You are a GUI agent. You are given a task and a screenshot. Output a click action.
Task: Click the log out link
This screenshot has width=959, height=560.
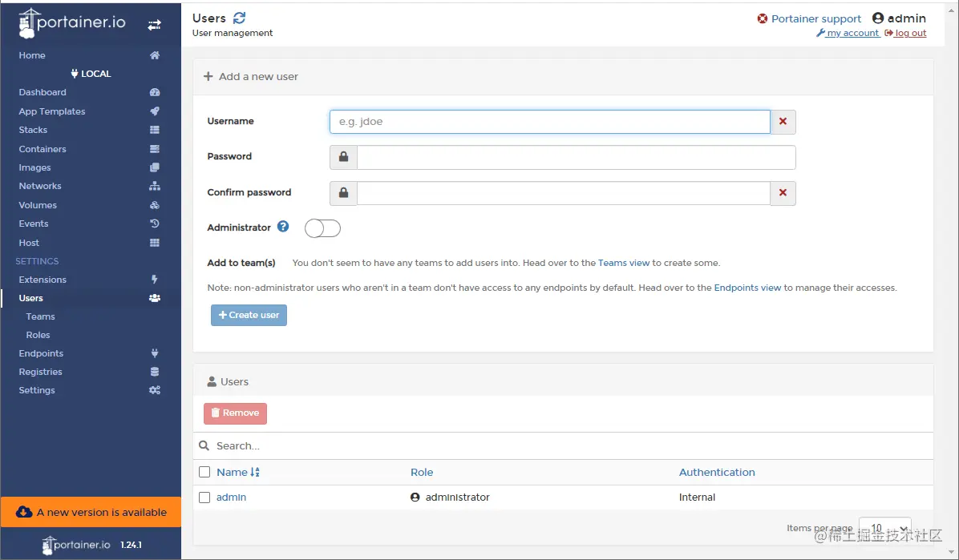pyautogui.click(x=906, y=33)
